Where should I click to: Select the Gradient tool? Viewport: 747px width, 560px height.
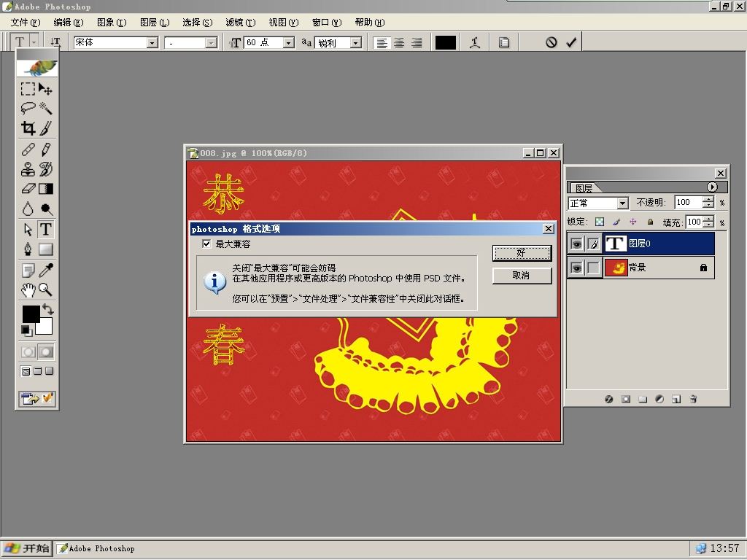(x=46, y=189)
